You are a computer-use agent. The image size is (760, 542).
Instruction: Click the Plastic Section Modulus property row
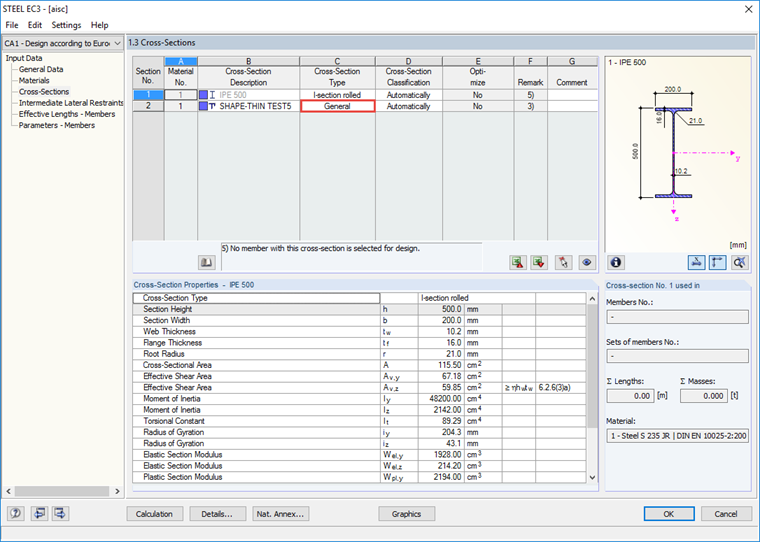(359, 477)
